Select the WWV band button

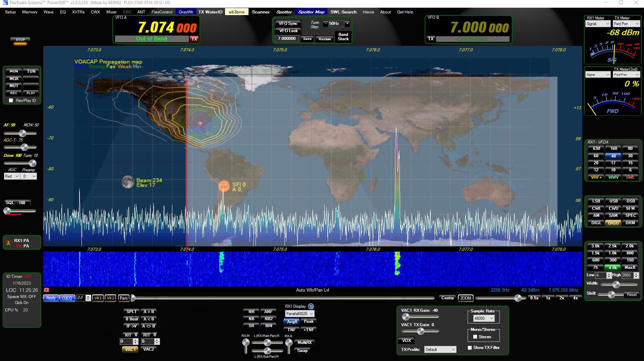click(613, 177)
